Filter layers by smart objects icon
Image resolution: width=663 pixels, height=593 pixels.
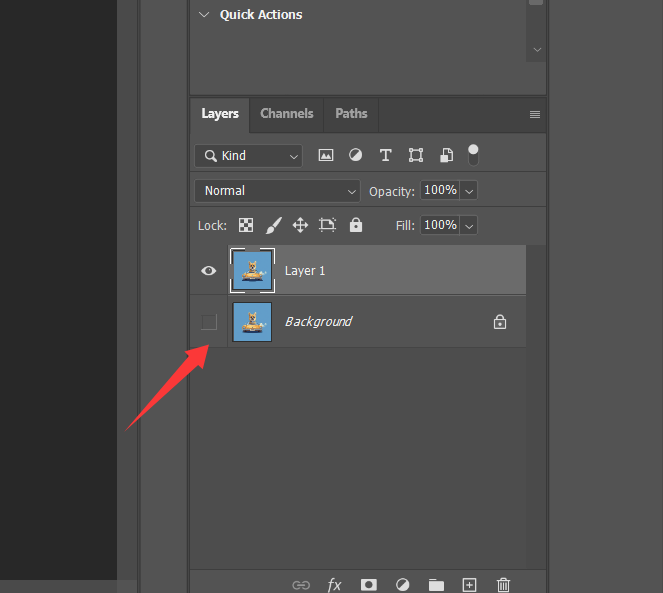pyautogui.click(x=447, y=155)
